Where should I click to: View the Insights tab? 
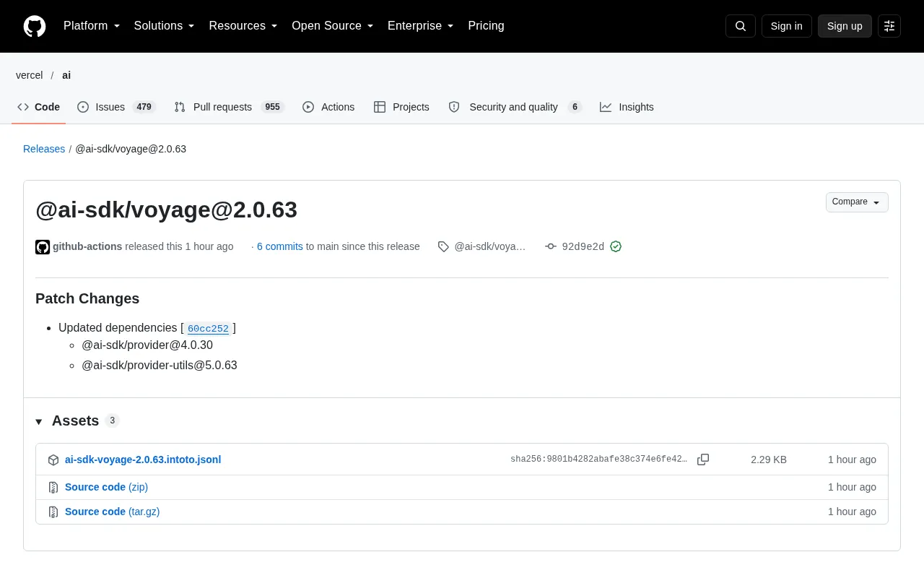pyautogui.click(x=627, y=107)
